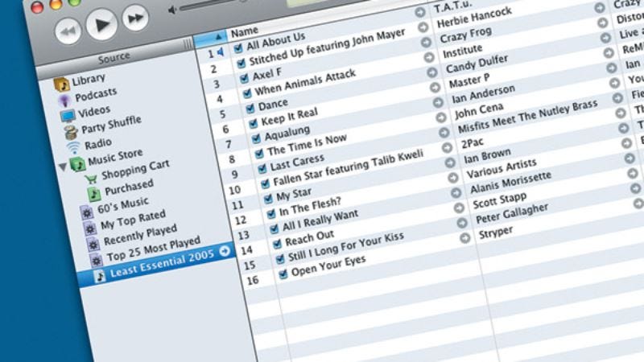Click the Play button
Viewport: 644px width, 362px height.
[102, 25]
